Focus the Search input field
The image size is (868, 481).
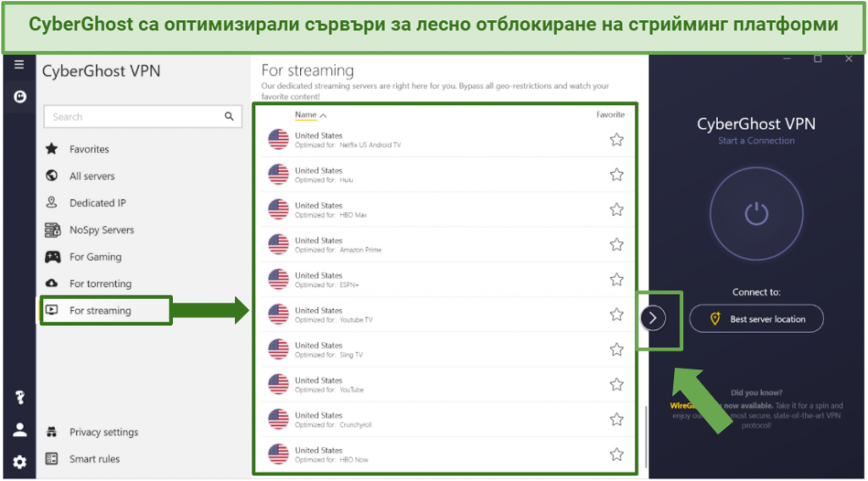[142, 117]
